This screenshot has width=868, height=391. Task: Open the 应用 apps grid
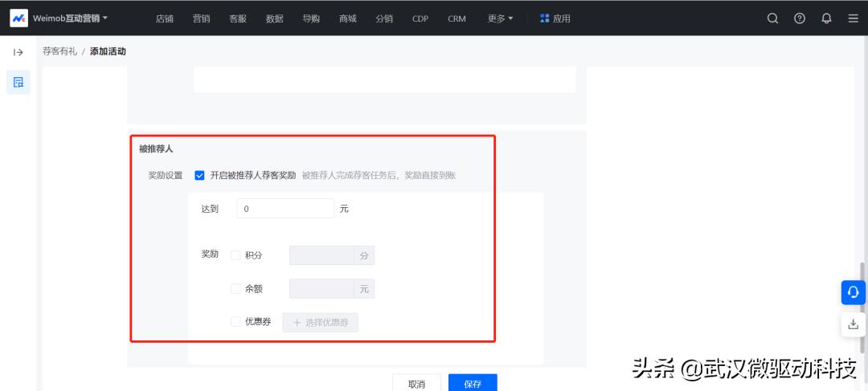[555, 18]
